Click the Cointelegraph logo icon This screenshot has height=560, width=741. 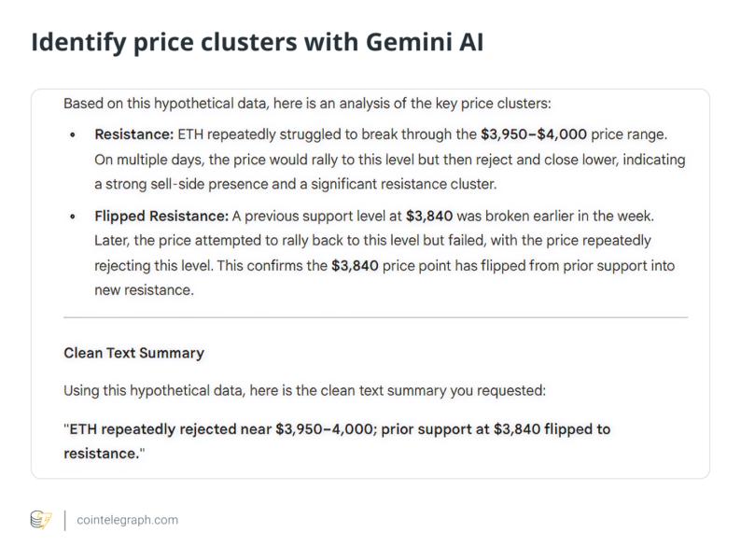(x=40, y=520)
